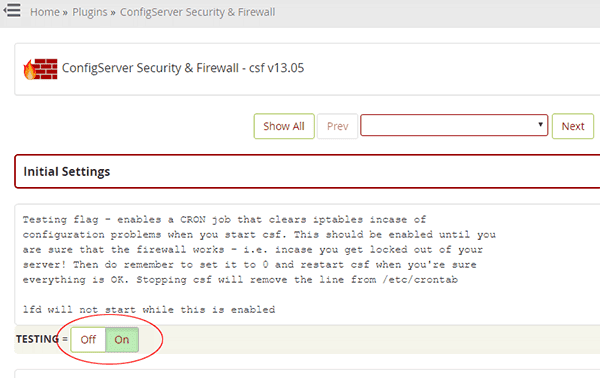The image size is (600, 378).
Task: Click the TESTING option label
Action: coord(37,339)
